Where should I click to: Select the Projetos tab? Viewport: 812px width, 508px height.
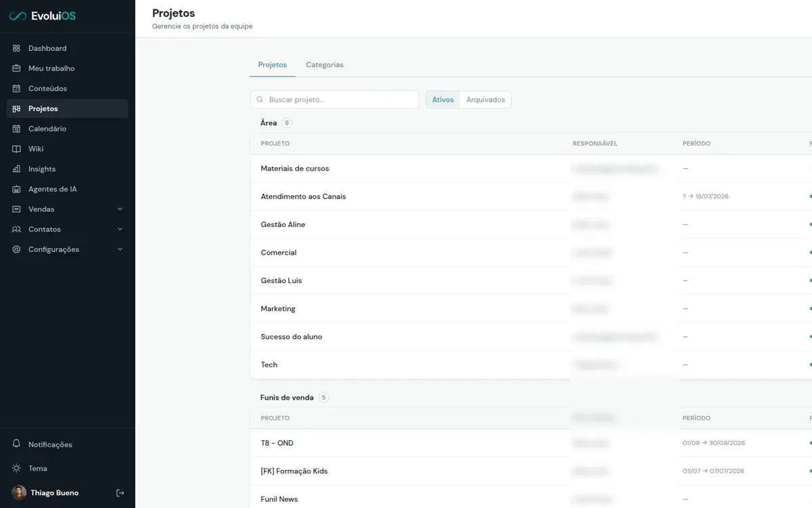point(273,65)
